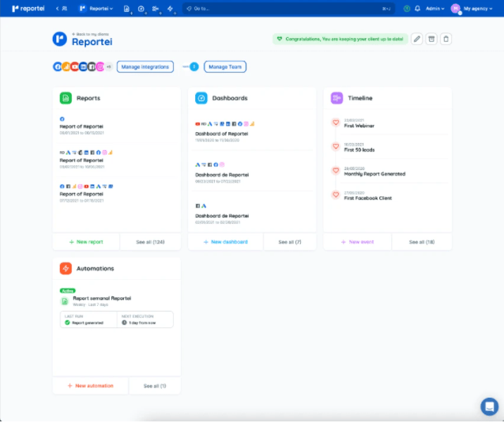The width and height of the screenshot is (504, 423).
Task: Click the Facebook integration icon
Action: coord(58,67)
